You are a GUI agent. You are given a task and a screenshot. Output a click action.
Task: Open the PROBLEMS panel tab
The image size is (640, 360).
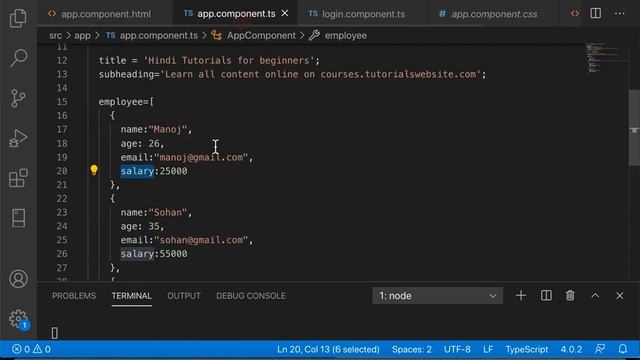click(74, 296)
